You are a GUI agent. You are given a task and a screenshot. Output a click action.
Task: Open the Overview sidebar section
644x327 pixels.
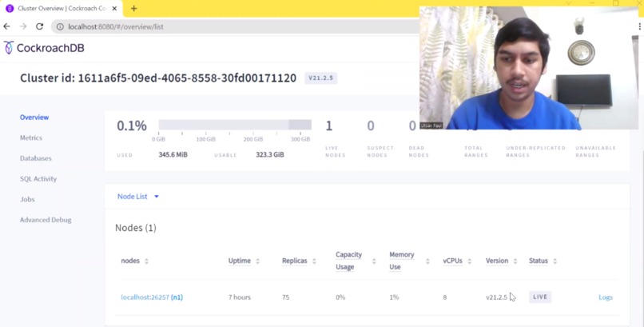click(x=34, y=118)
